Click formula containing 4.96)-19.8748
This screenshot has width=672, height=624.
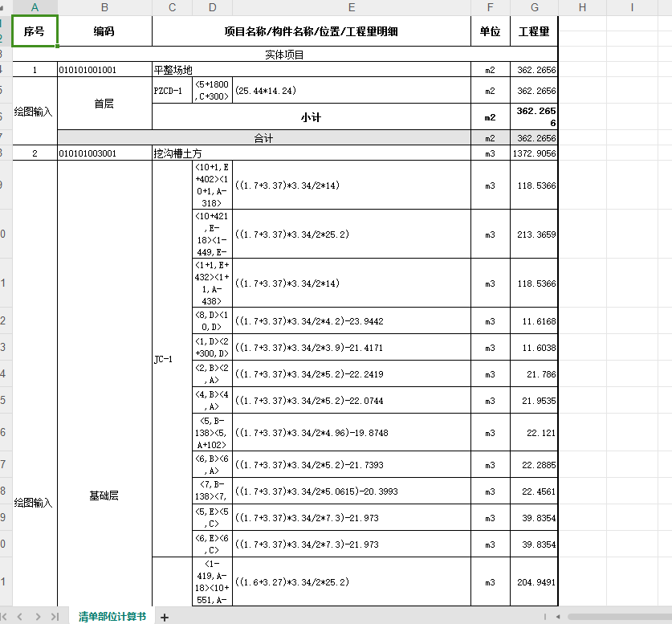(352, 432)
